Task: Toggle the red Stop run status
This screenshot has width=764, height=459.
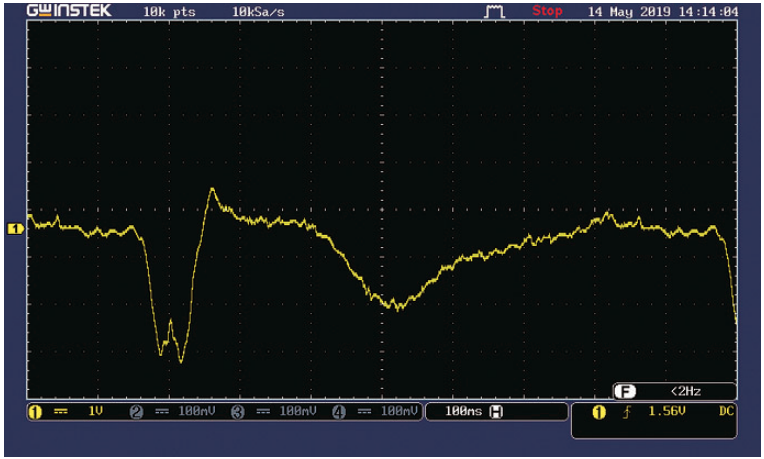Action: 547,11
